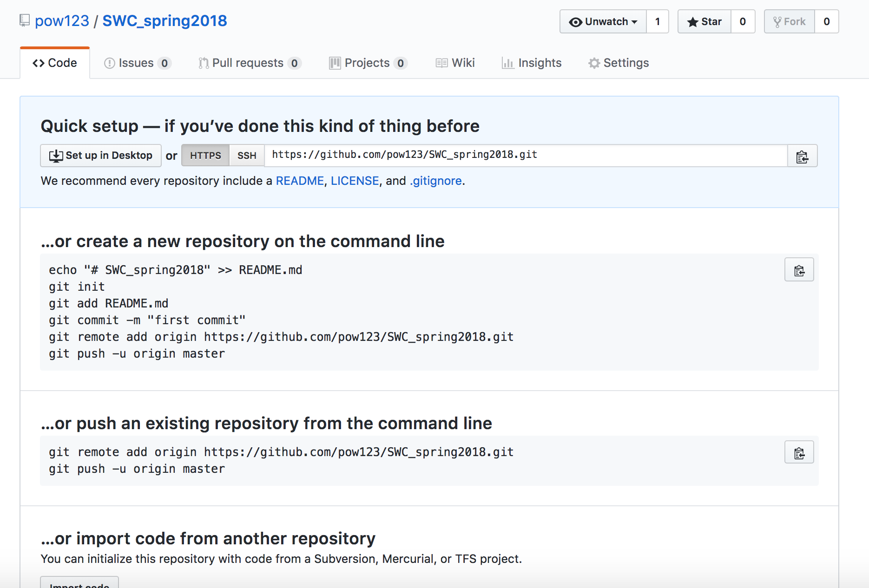Click Set up in Desktop button
869x588 pixels.
pos(101,156)
